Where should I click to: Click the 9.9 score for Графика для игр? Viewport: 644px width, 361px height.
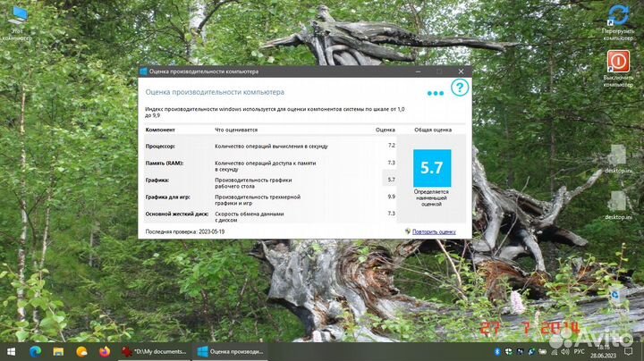[x=392, y=197]
